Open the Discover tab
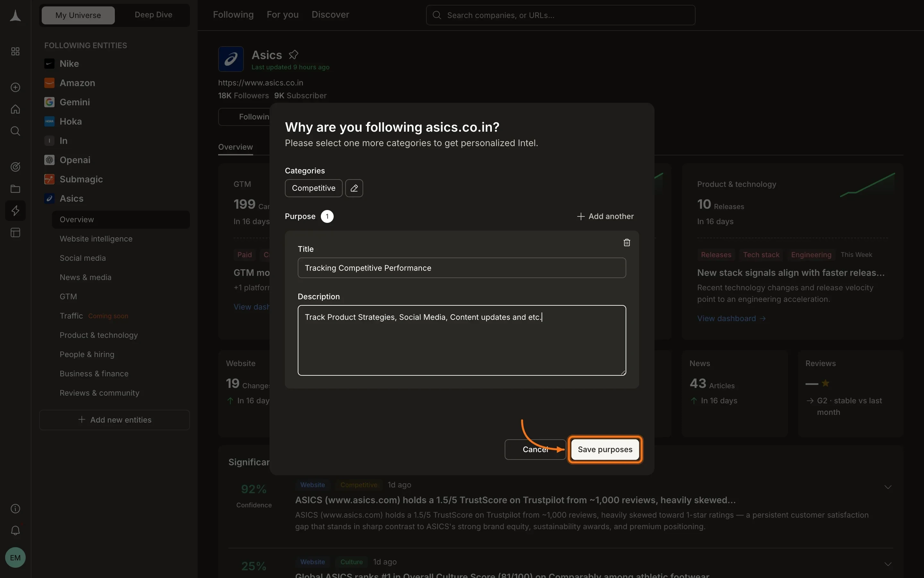Screen dimensions: 924x578 pos(330,14)
